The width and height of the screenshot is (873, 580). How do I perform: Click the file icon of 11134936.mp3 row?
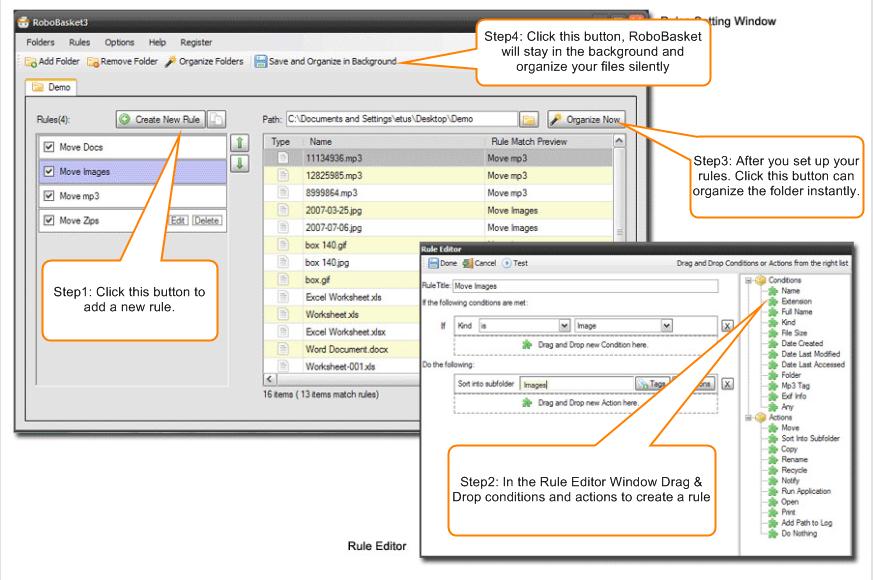coord(283,158)
